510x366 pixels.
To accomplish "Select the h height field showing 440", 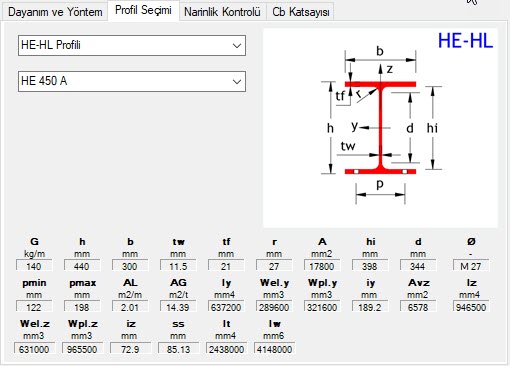I will click(82, 266).
